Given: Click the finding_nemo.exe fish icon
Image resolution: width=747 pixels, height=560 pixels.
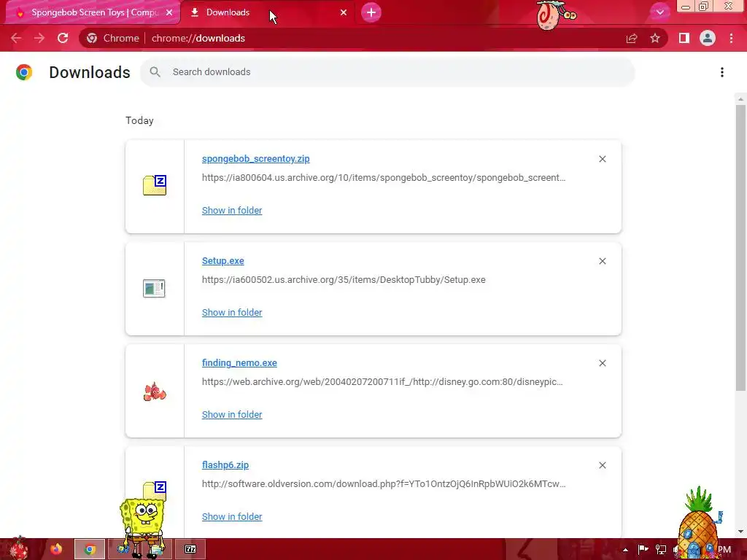Looking at the screenshot, I should (x=155, y=392).
